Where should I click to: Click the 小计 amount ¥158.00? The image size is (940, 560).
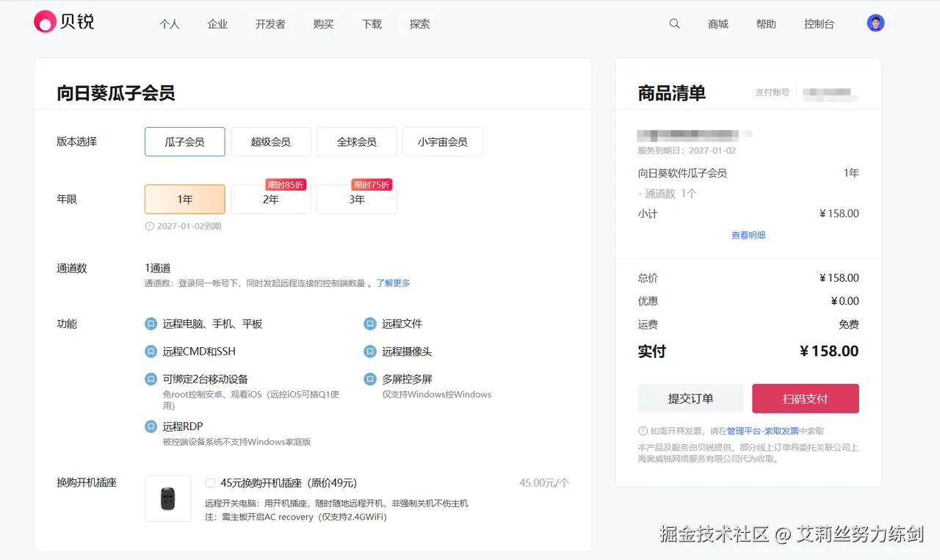[839, 214]
